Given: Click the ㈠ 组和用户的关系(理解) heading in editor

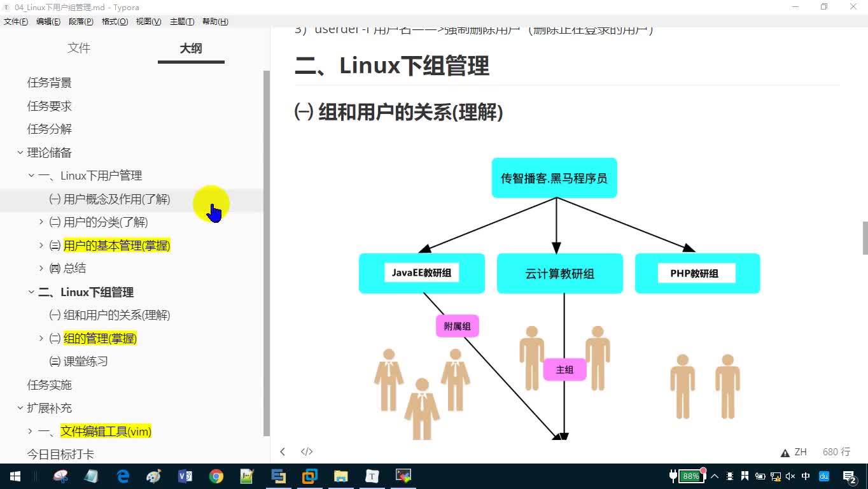Looking at the screenshot, I should coord(399,113).
